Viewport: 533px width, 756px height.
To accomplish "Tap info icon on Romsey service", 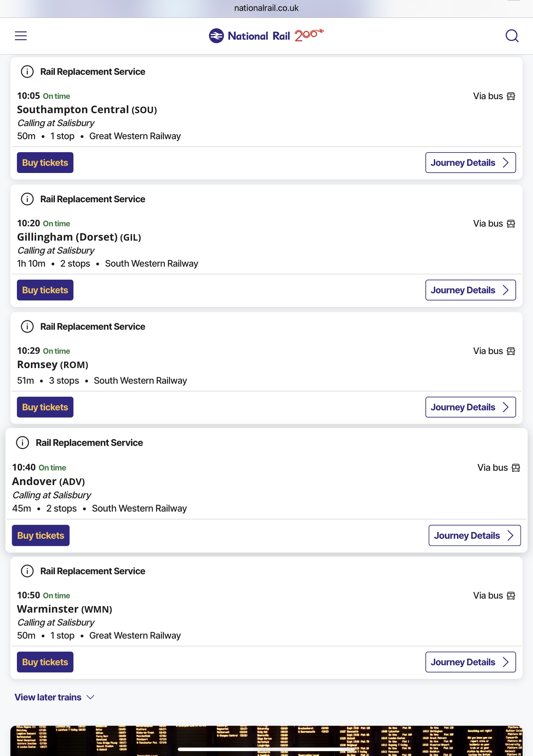I will coord(27,326).
